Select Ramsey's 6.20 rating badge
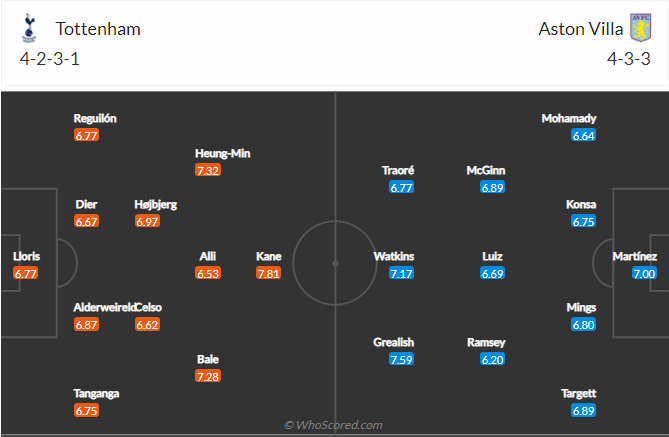669x437 pixels. (491, 359)
